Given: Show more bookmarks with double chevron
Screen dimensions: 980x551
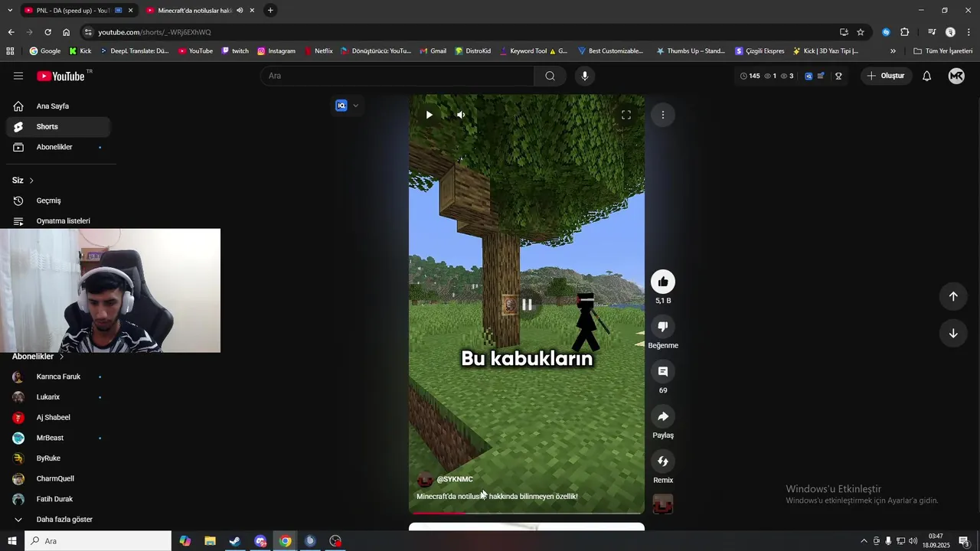Looking at the screenshot, I should pos(893,51).
